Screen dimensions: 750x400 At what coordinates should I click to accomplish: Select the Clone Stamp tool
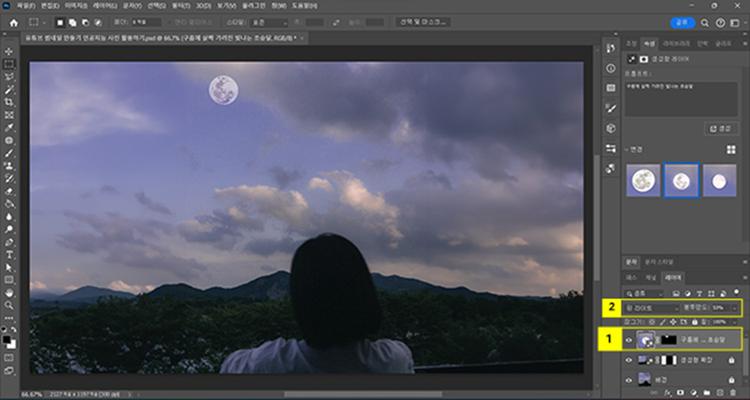pyautogui.click(x=9, y=166)
